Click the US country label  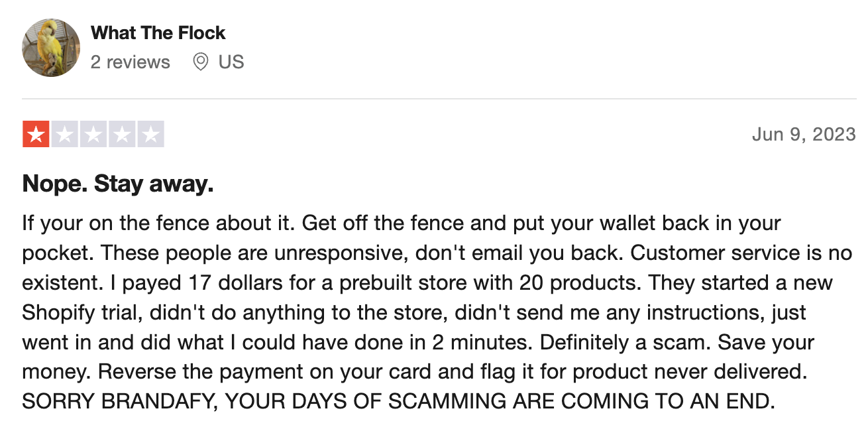point(231,62)
